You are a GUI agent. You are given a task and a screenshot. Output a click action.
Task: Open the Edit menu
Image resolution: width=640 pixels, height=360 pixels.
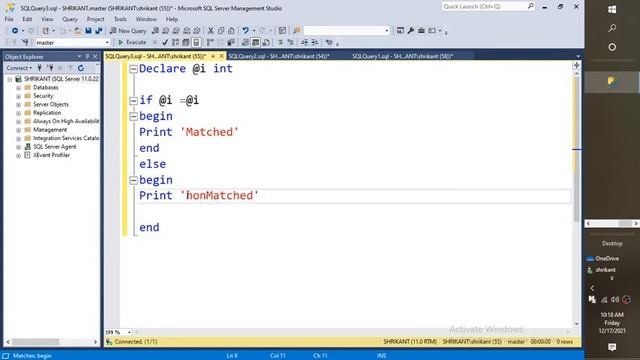[x=27, y=19]
